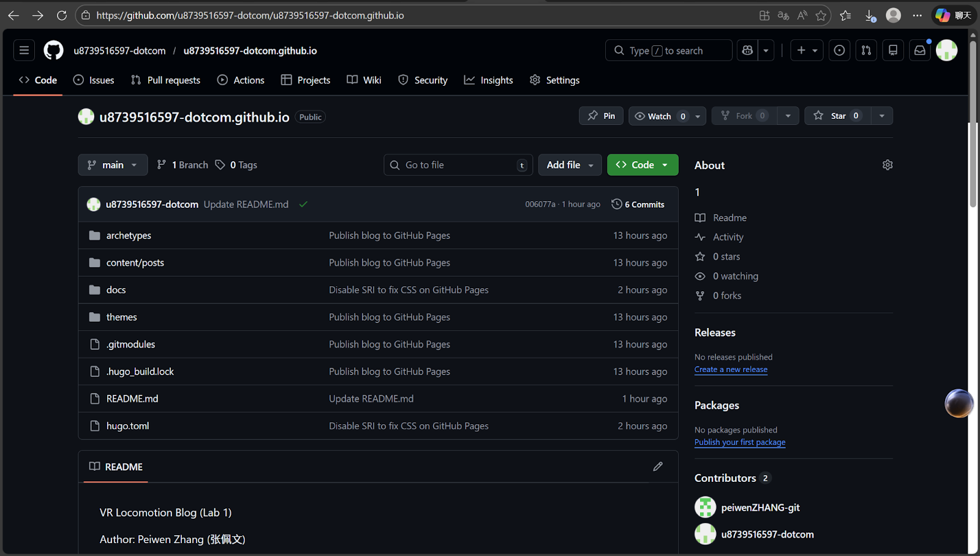Open the Insights tab

(489, 80)
